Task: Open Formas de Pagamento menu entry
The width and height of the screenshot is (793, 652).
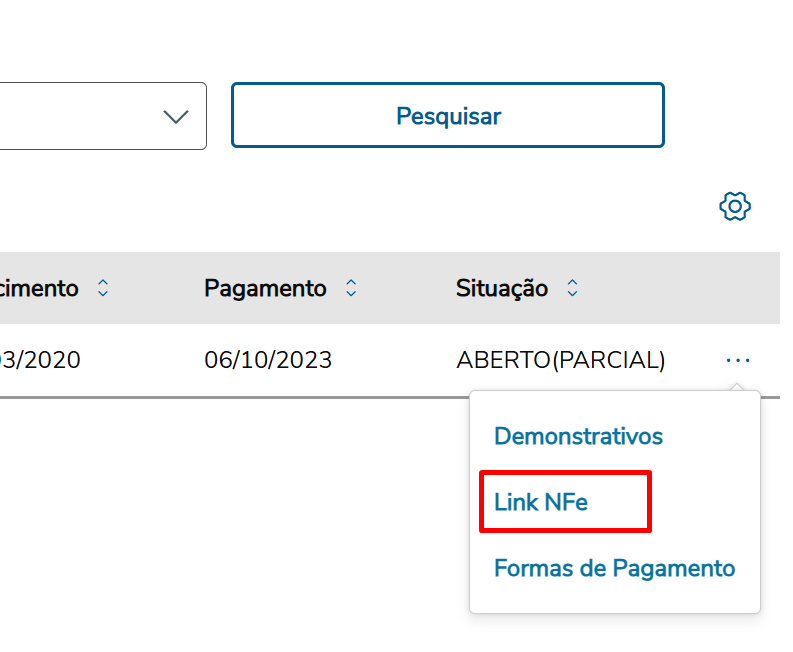Action: [x=614, y=568]
